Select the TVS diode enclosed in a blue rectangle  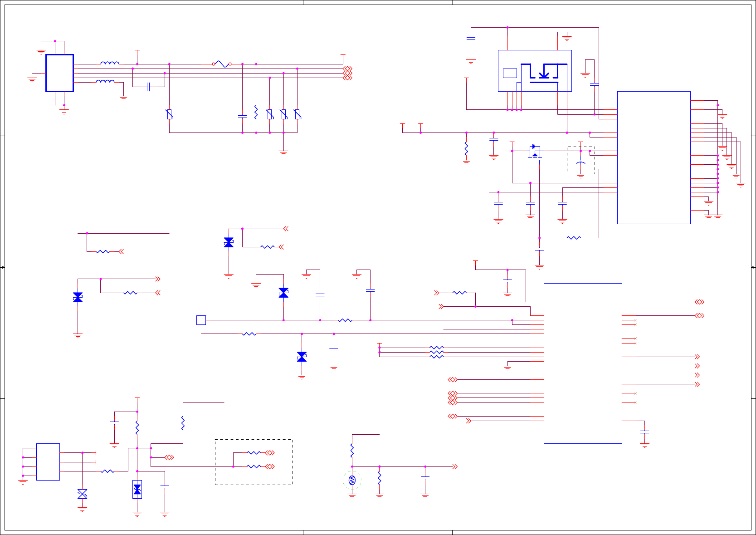[137, 489]
